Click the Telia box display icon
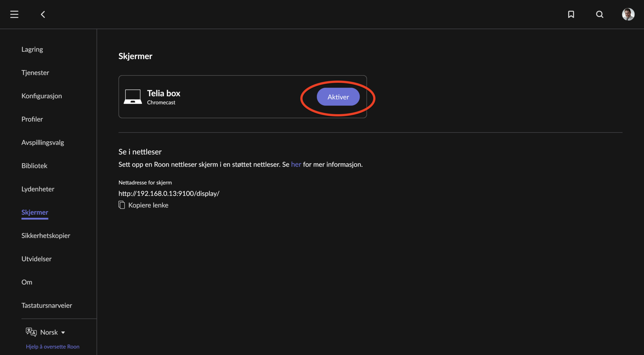The width and height of the screenshot is (644, 355). coord(133,97)
